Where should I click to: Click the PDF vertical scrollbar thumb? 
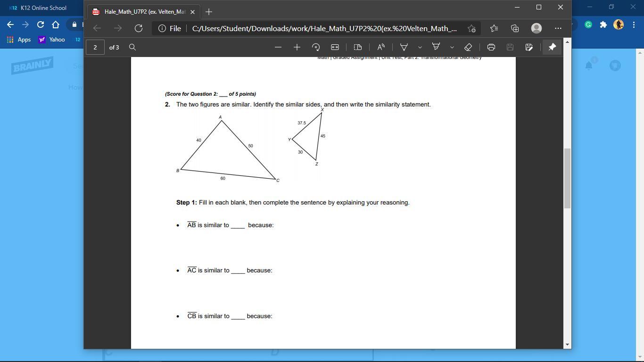click(568, 178)
